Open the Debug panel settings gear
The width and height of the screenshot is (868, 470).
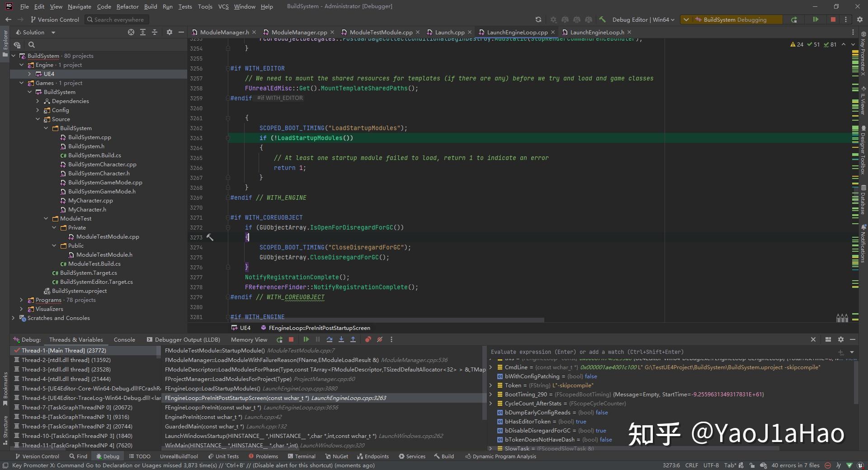[x=841, y=339]
